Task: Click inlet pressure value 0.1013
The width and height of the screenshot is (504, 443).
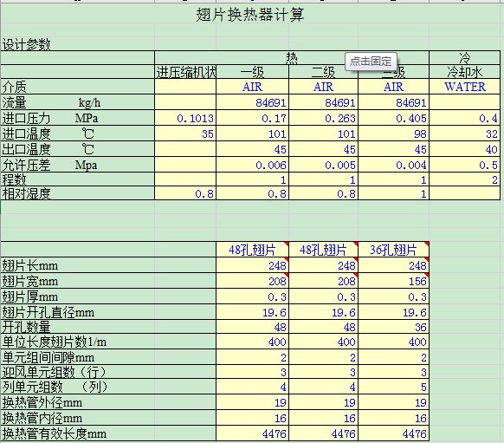Action: (185, 118)
